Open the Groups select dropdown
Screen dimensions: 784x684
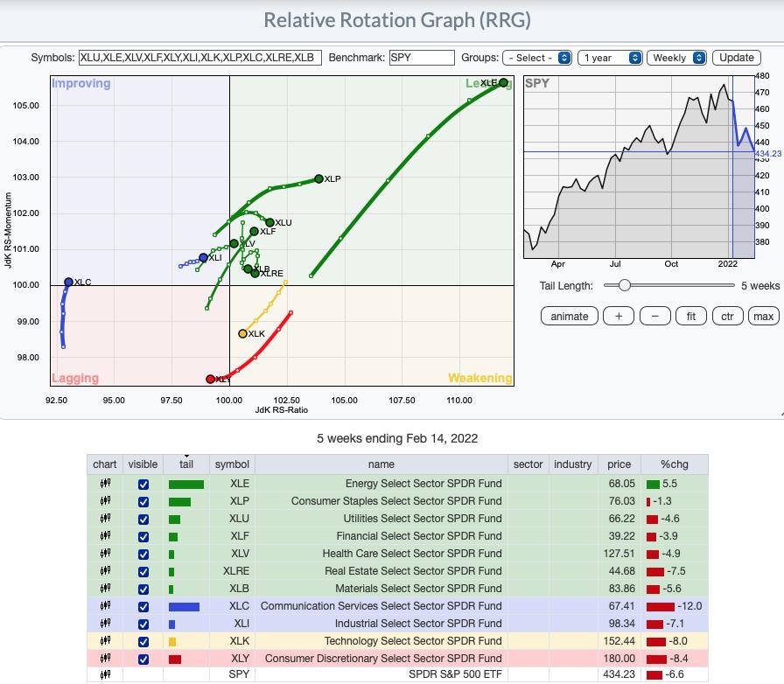[x=537, y=58]
